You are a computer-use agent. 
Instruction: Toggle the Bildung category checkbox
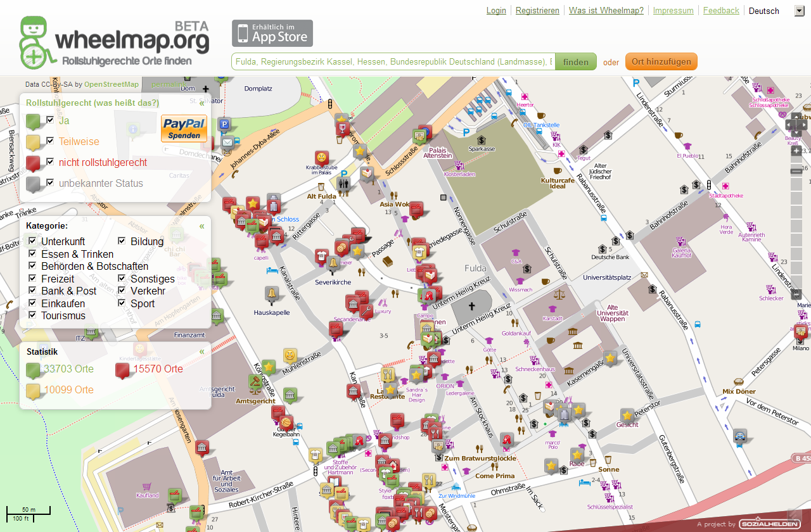tap(122, 241)
